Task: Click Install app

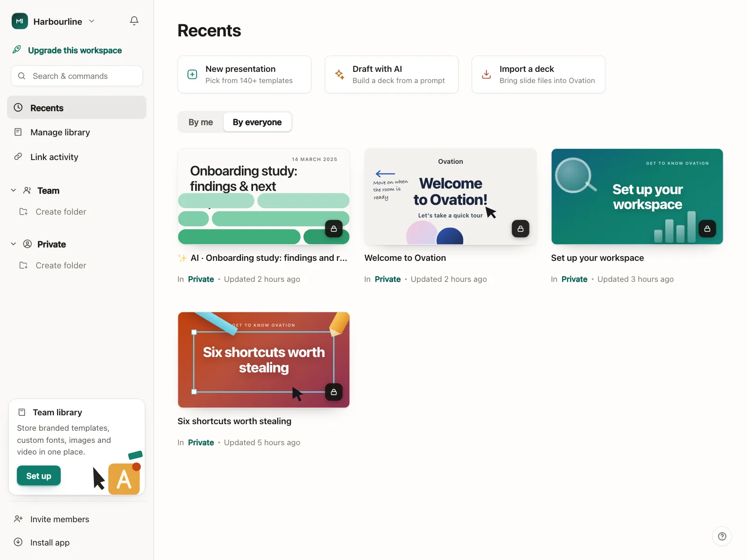Action: click(x=50, y=543)
